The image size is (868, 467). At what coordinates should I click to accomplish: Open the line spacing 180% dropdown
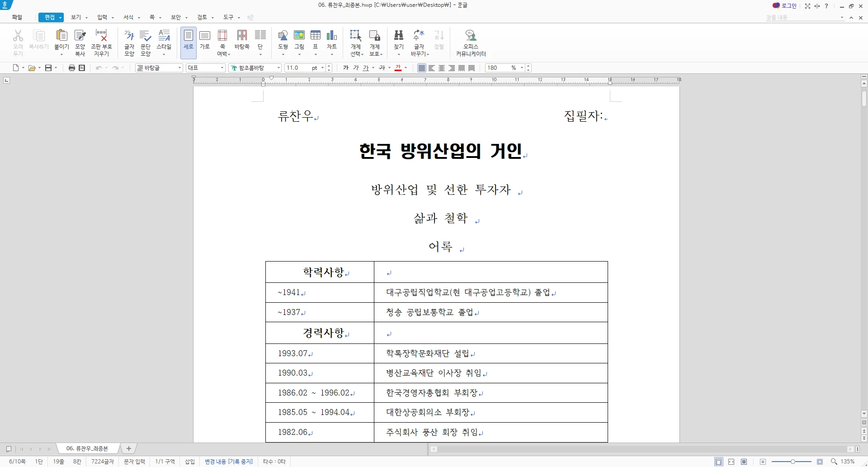coord(522,68)
